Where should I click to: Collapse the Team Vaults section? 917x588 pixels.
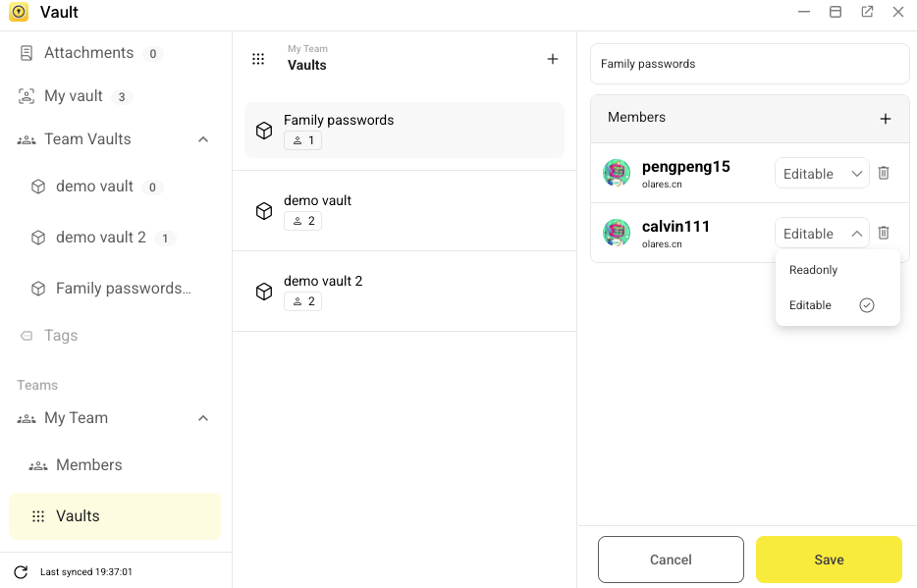point(203,139)
